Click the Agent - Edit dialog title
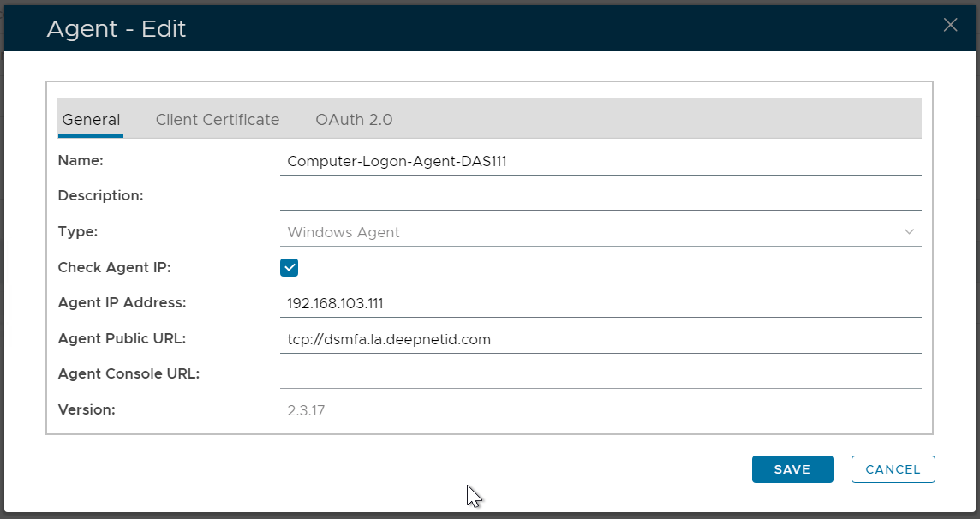The image size is (980, 519). pyautogui.click(x=117, y=29)
